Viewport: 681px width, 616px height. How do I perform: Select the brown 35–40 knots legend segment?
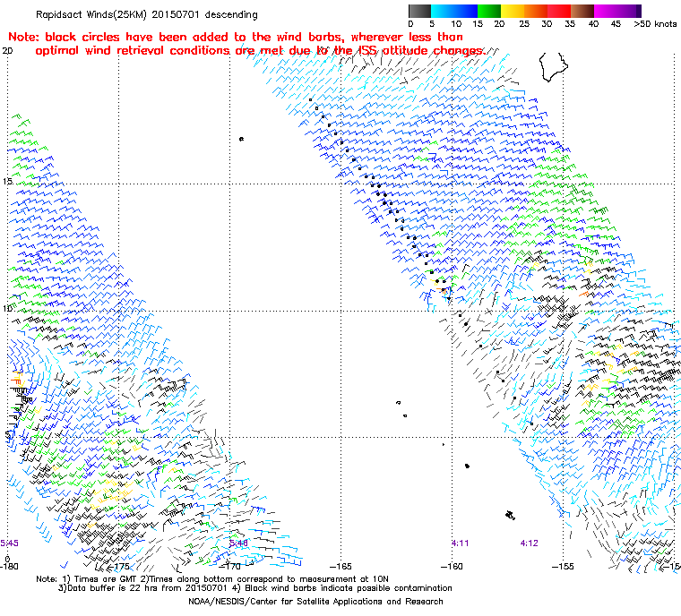click(582, 11)
